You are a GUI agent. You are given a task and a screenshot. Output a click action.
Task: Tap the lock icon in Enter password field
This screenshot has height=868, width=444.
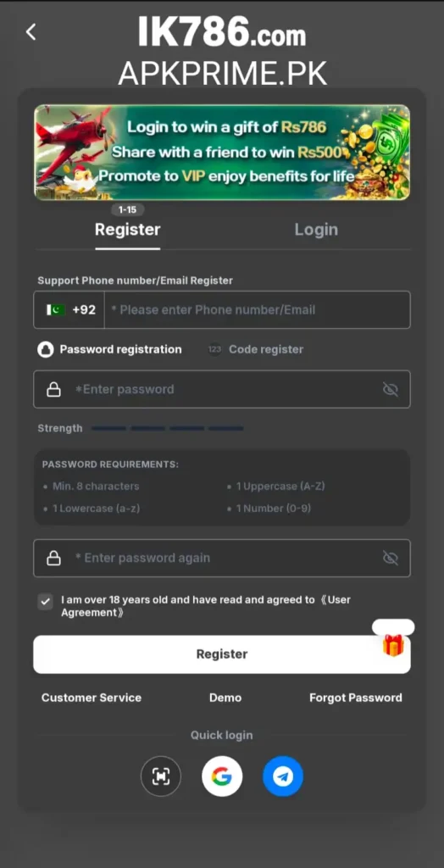click(x=53, y=390)
